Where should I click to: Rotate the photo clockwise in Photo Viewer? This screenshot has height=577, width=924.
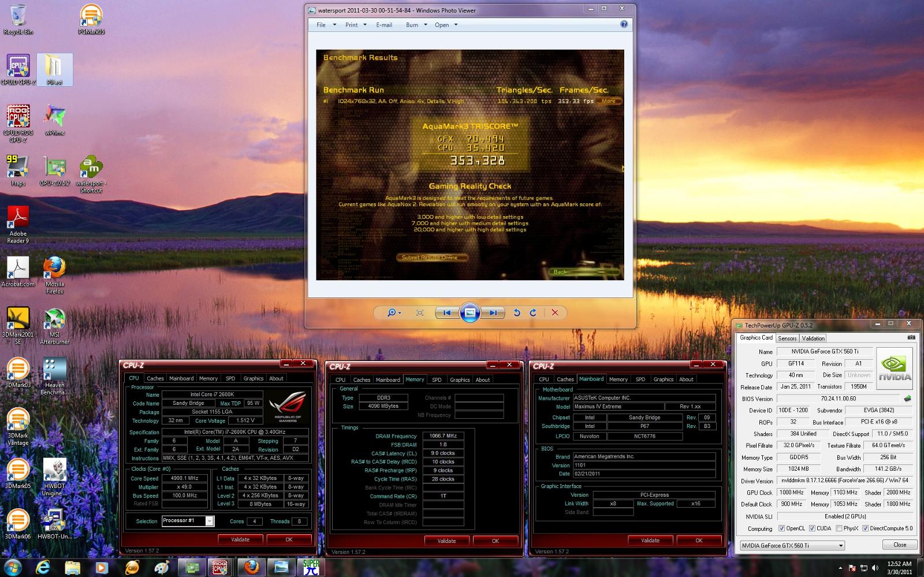(533, 312)
